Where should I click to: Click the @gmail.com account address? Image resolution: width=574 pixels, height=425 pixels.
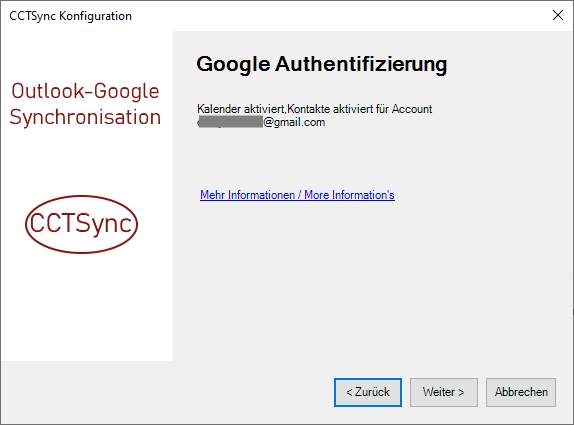(261, 122)
